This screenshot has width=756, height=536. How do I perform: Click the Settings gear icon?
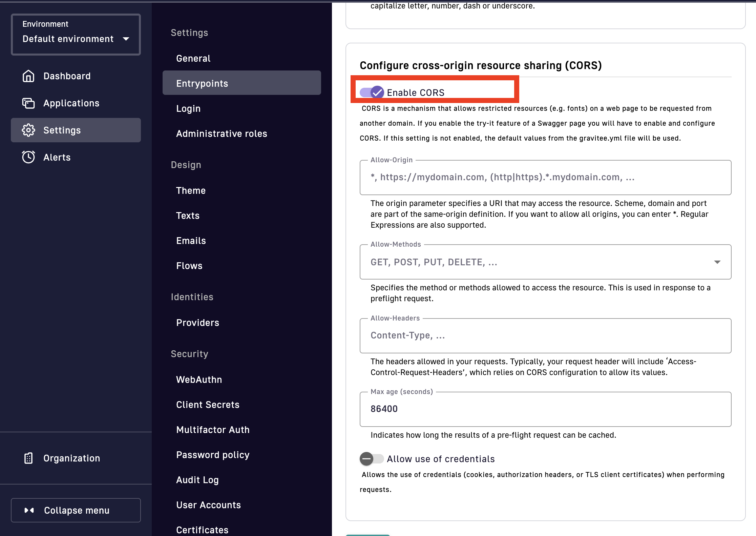click(x=28, y=130)
